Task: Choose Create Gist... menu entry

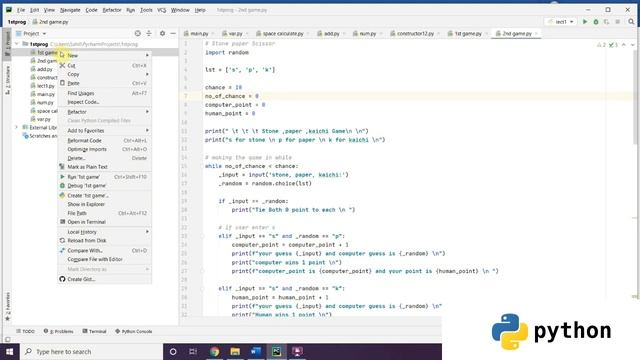Action: click(x=105, y=279)
